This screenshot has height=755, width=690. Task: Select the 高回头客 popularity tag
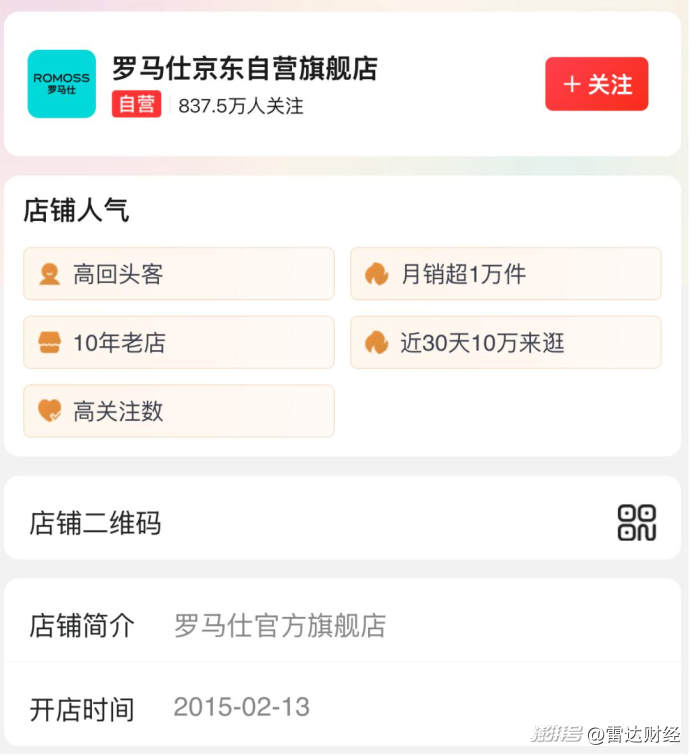(179, 274)
